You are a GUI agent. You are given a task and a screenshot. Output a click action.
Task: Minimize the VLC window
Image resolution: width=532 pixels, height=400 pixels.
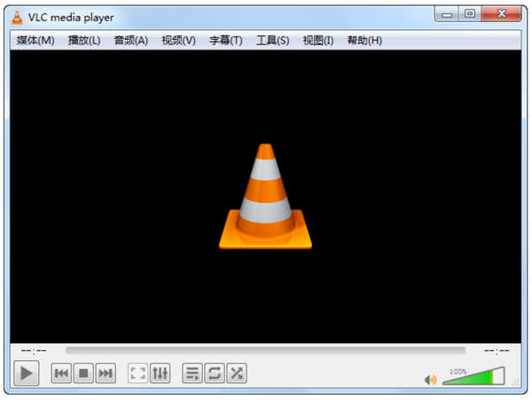[x=447, y=14]
